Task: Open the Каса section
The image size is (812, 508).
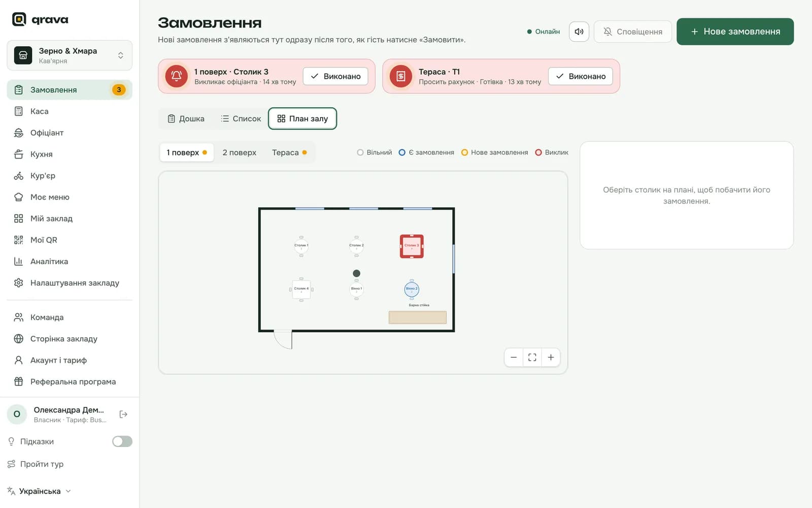Action: pyautogui.click(x=70, y=111)
